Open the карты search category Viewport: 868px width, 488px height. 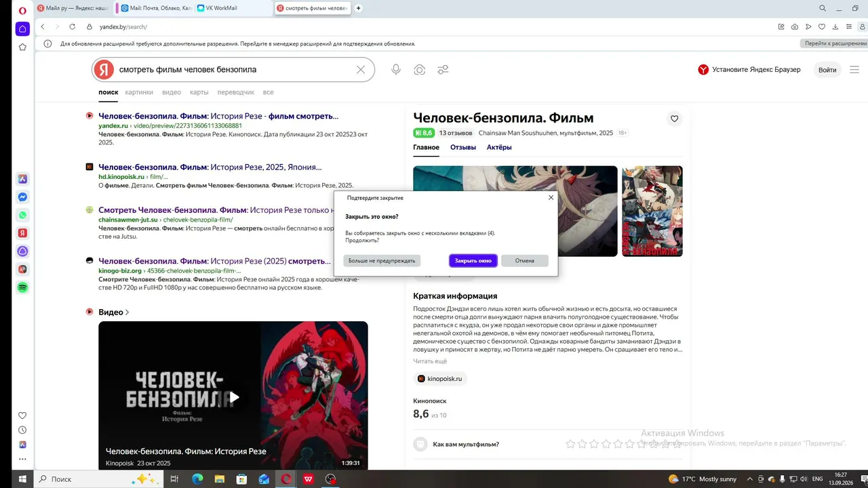pyautogui.click(x=199, y=92)
